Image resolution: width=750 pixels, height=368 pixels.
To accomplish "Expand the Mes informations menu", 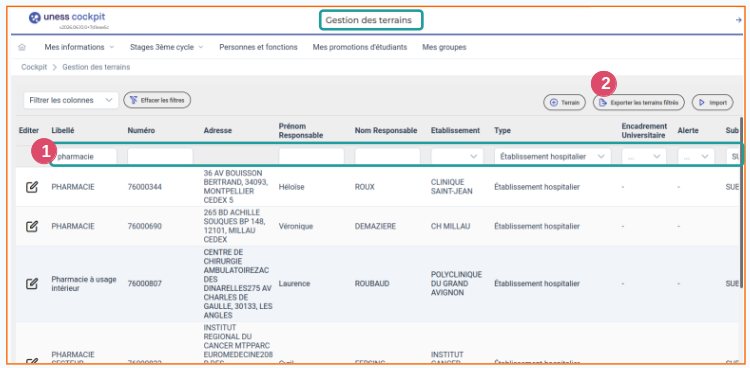I will click(x=79, y=47).
